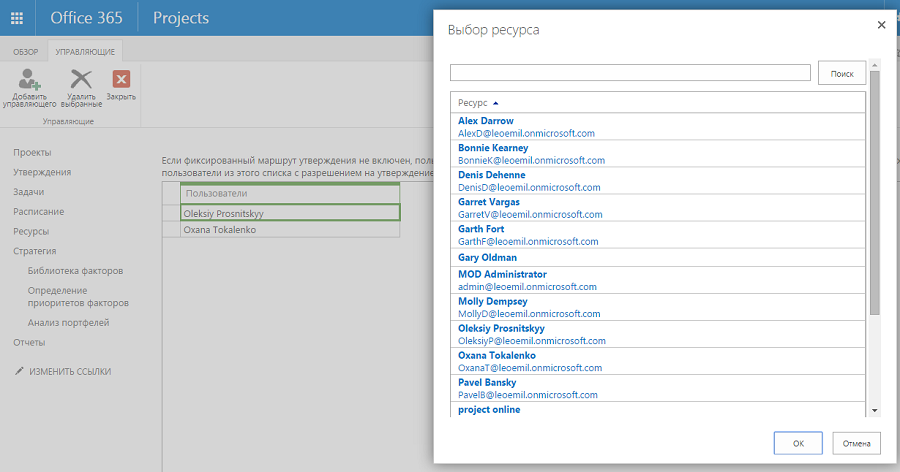Screen dimensions: 900x472
Task: Go to Задачи in the sidebar
Action: (29, 192)
